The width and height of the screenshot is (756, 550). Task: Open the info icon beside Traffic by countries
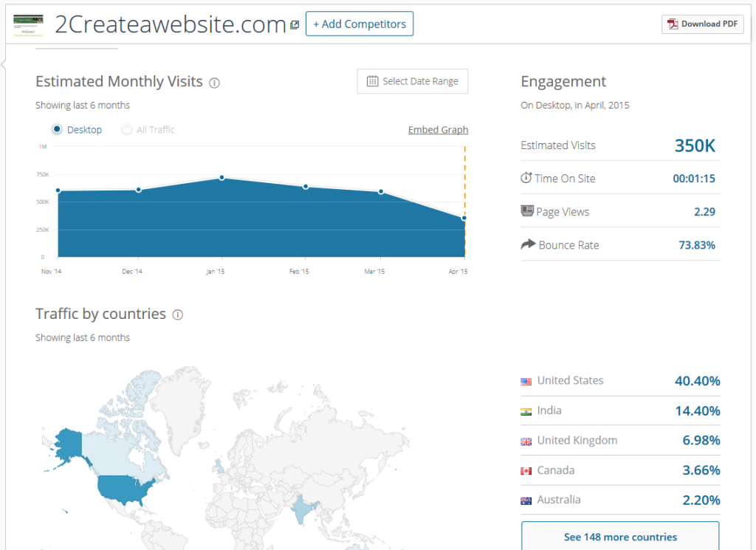pyautogui.click(x=178, y=314)
